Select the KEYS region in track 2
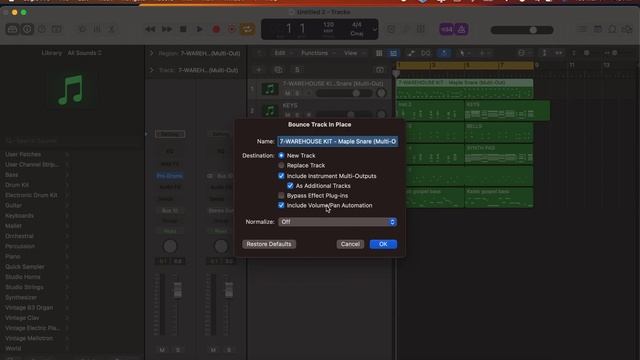The image size is (640, 360). click(x=507, y=111)
